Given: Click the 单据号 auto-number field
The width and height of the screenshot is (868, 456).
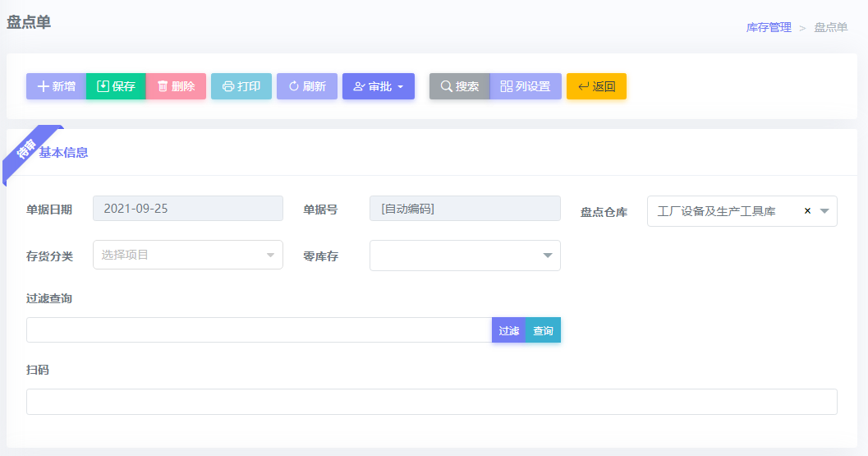Looking at the screenshot, I should 465,209.
